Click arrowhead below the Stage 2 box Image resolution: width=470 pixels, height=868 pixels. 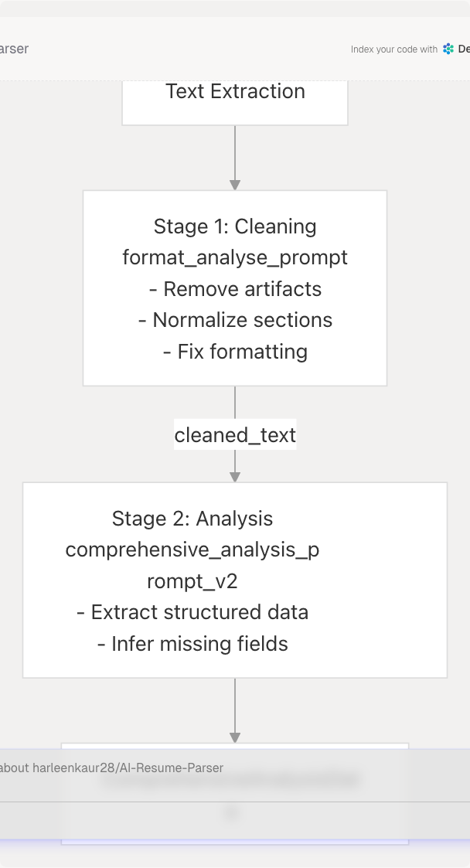pyautogui.click(x=235, y=737)
